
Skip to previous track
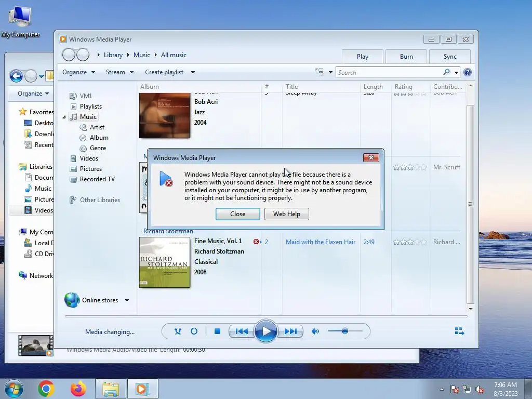click(x=241, y=331)
